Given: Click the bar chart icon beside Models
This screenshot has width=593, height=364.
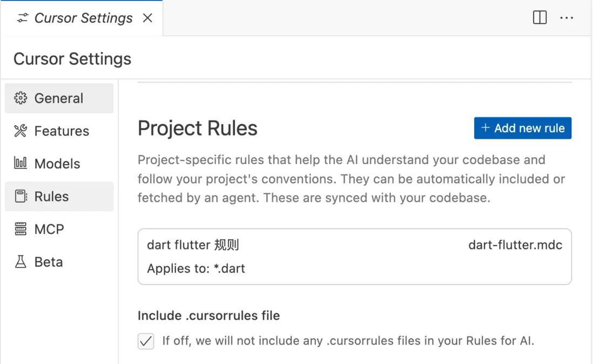Looking at the screenshot, I should [21, 163].
